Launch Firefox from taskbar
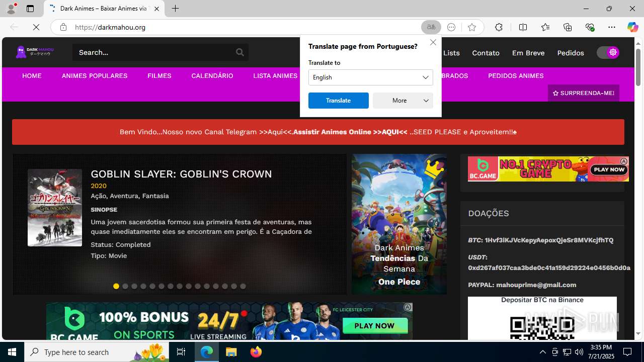 [x=256, y=352]
